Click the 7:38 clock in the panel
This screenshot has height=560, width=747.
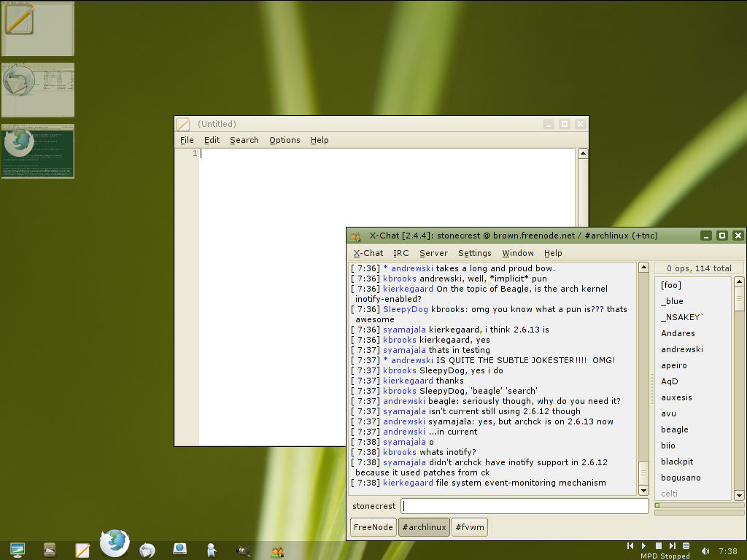point(728,551)
